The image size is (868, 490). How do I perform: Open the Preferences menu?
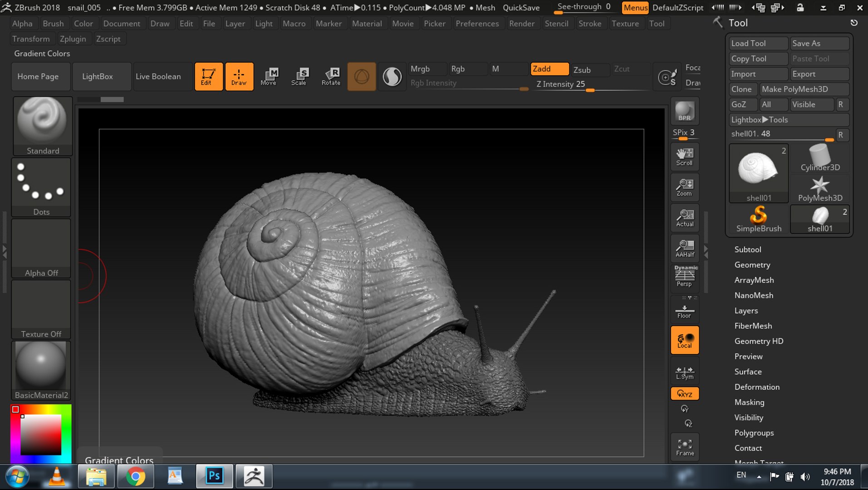point(477,24)
